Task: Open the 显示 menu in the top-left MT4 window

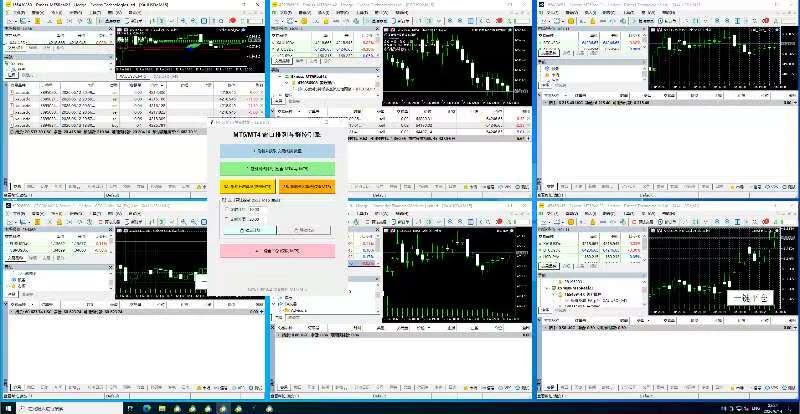Action: pyautogui.click(x=38, y=12)
